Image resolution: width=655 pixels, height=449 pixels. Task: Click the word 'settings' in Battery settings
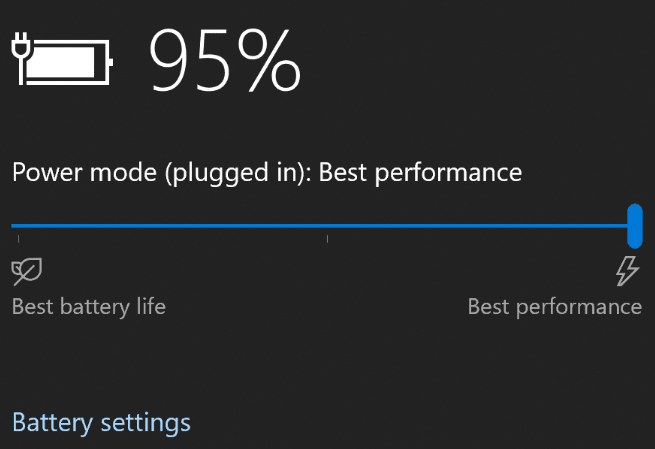[x=146, y=422]
